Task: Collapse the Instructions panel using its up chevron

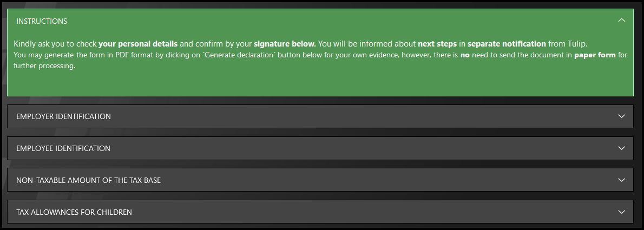Action: (621, 21)
